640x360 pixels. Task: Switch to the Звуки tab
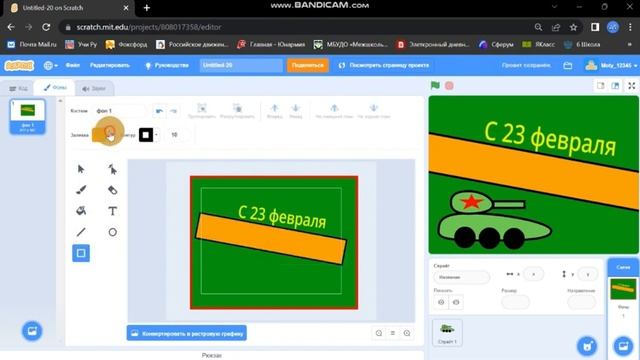[94, 88]
